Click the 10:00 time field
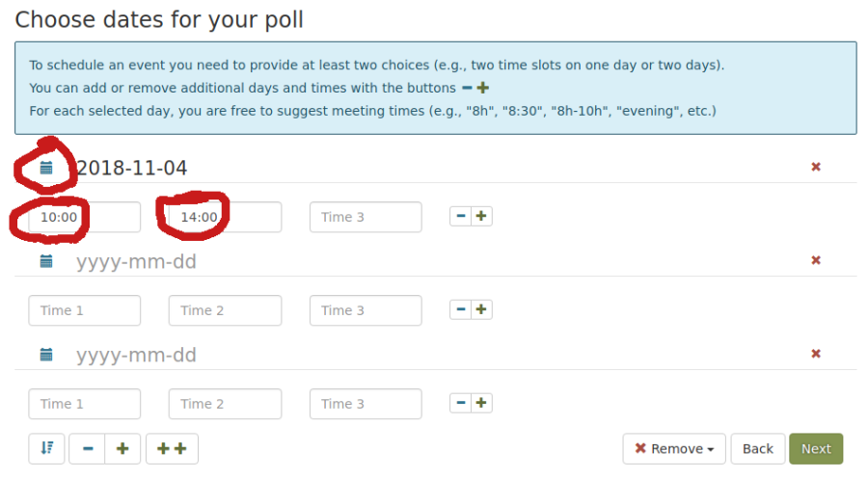This screenshot has height=479, width=868. [x=84, y=218]
